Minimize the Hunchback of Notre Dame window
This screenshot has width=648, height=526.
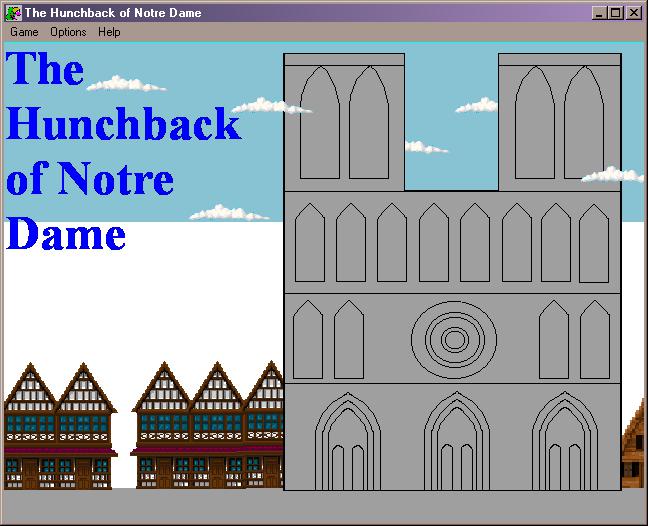[x=599, y=13]
